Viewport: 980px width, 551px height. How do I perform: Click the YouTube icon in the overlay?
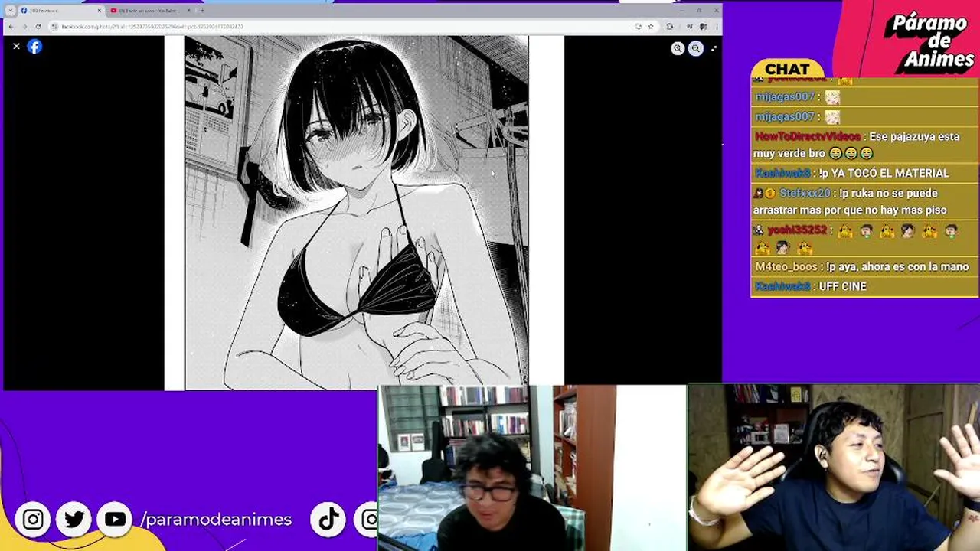pos(116,520)
